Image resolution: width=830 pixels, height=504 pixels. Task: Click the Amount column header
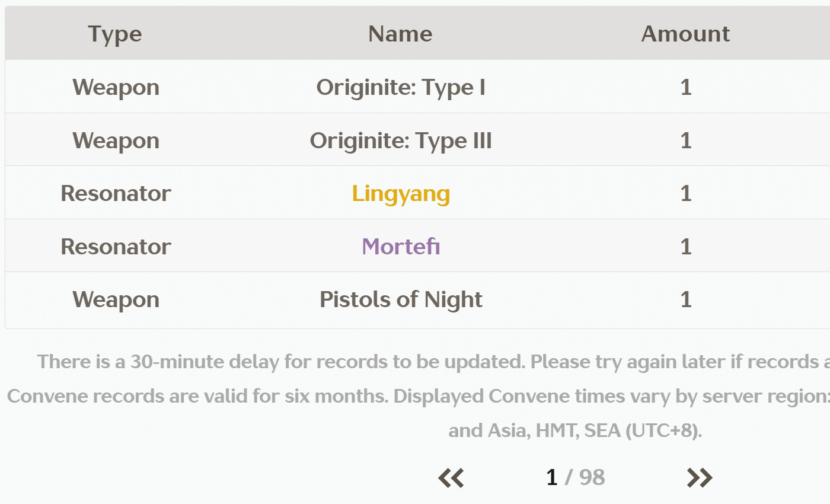685,34
